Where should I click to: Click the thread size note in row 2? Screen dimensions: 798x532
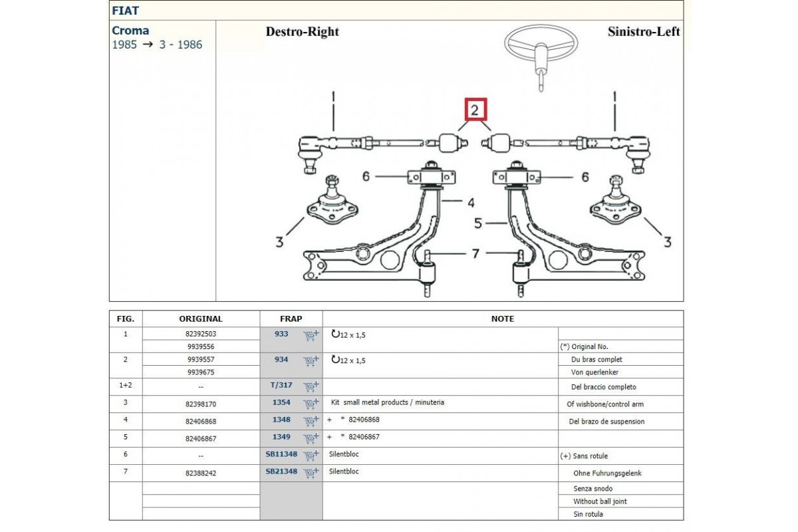[348, 360]
